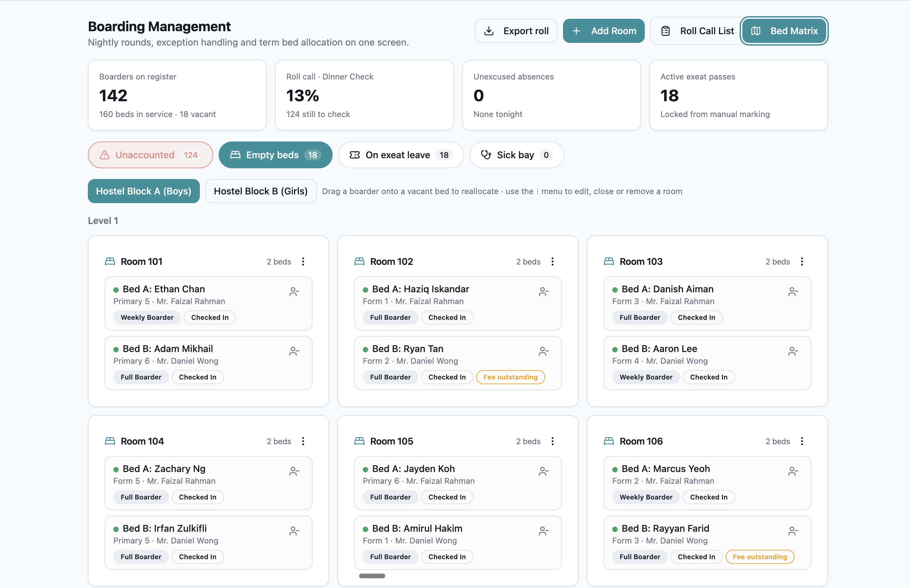Click Marcus Yeoh's Weekly Boarder tag
Image resolution: width=910 pixels, height=588 pixels.
[x=646, y=497]
